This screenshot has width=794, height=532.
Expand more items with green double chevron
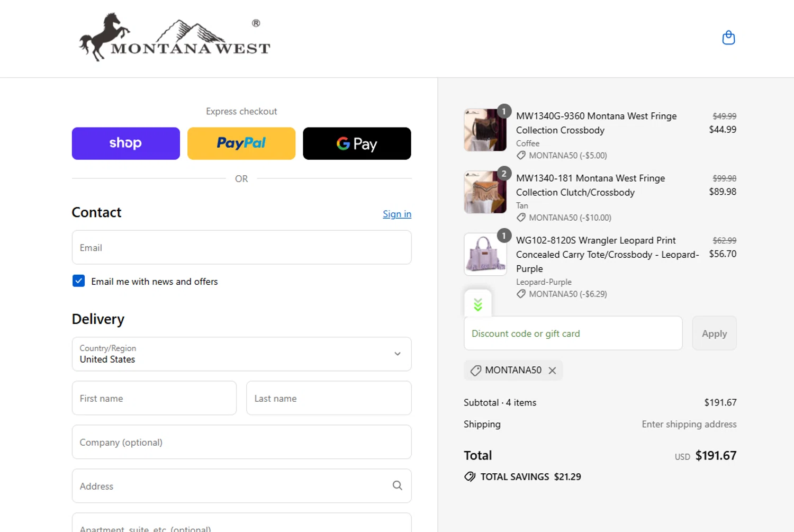(x=478, y=304)
